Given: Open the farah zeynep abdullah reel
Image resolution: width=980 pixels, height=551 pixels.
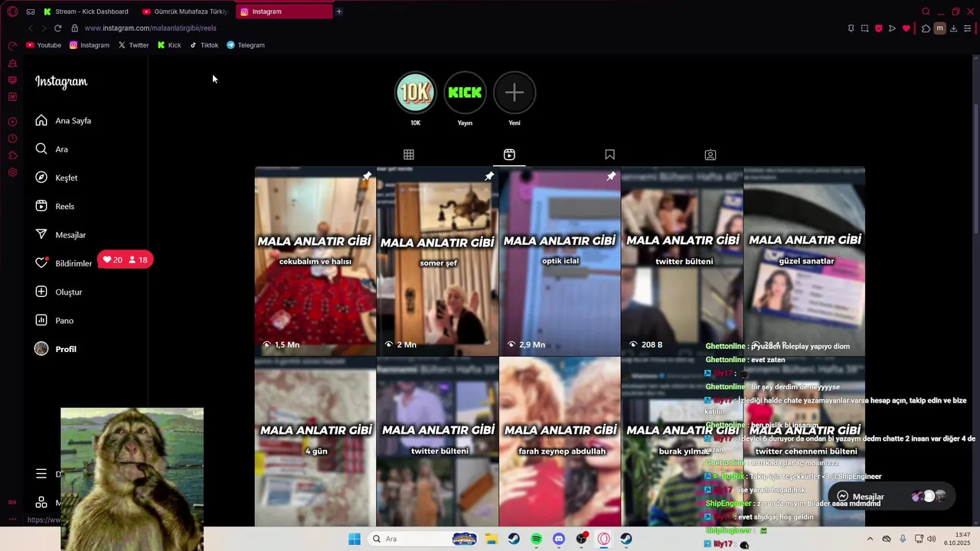Looking at the screenshot, I should [x=560, y=442].
